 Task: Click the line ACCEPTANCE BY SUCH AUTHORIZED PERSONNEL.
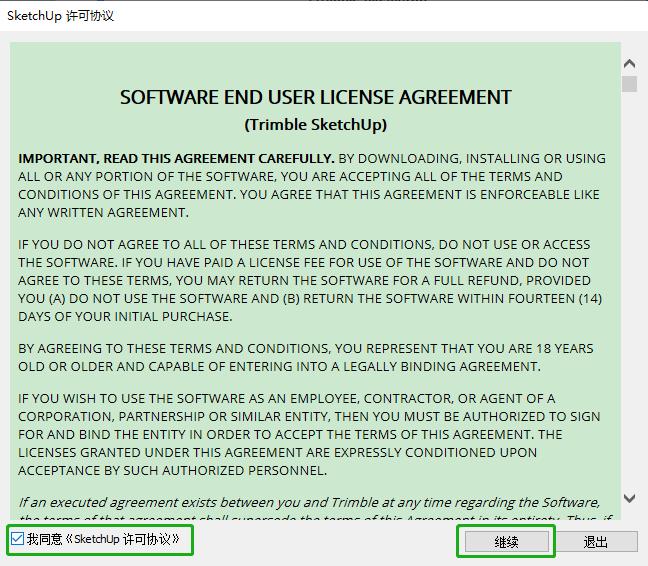tap(173, 471)
